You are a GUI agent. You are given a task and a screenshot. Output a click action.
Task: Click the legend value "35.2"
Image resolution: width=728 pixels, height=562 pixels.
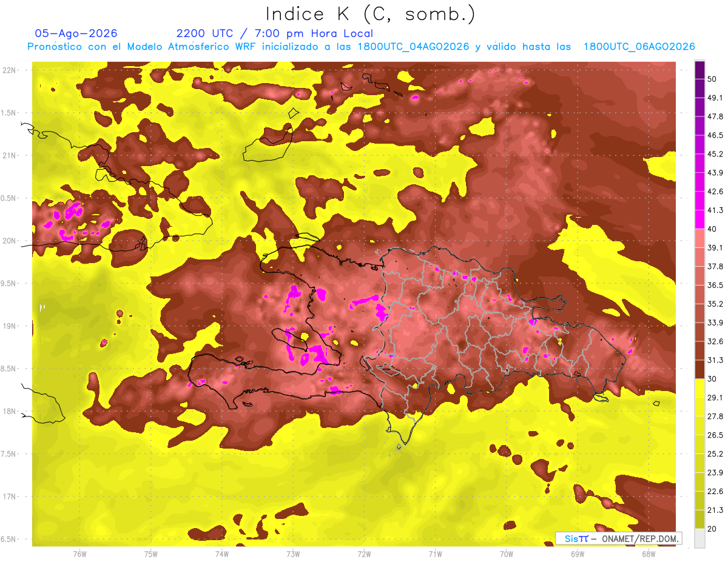pos(715,304)
